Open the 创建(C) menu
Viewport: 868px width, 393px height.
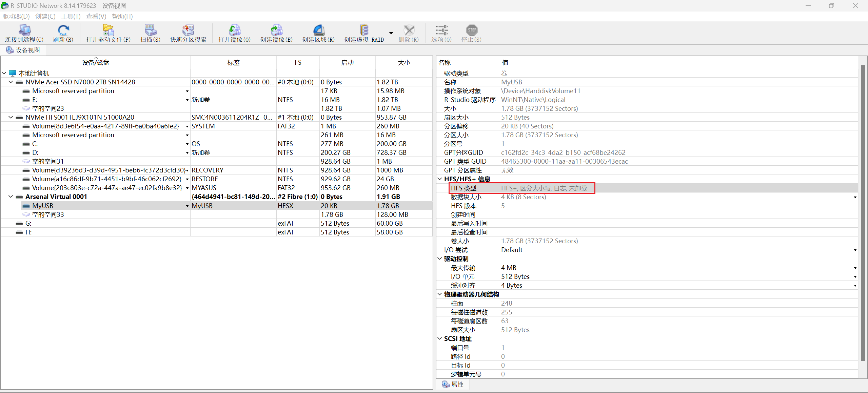(45, 16)
